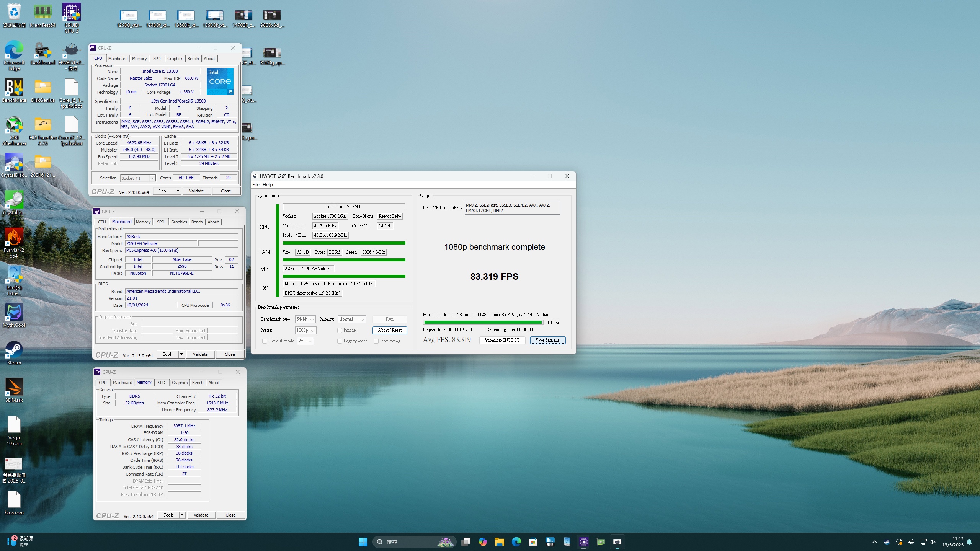Click CPU-Z purple chip taskbar icon
980x551 pixels.
pyautogui.click(x=583, y=542)
